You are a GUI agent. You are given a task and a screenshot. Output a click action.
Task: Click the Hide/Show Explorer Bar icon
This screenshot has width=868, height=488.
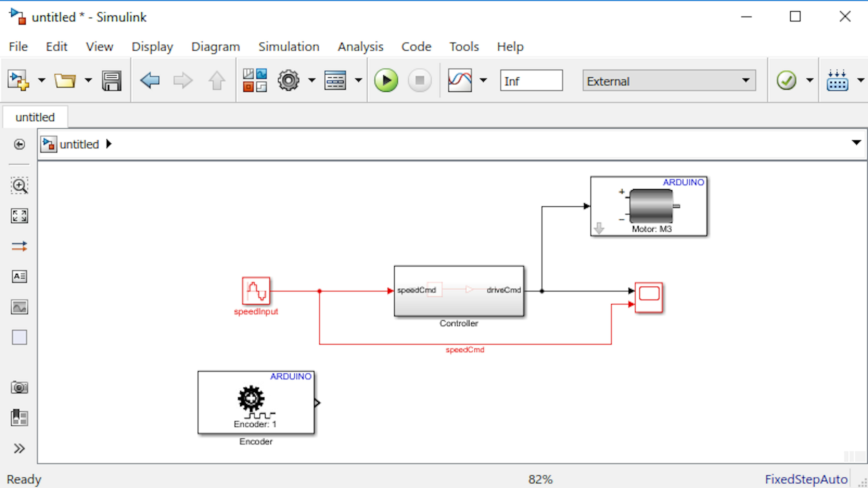[20, 144]
